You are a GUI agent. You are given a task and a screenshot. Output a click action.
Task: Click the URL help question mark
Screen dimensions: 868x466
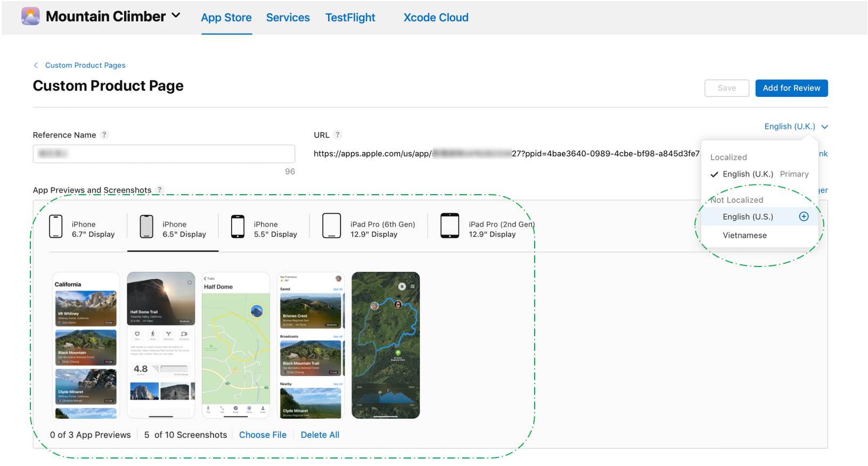[x=338, y=135]
